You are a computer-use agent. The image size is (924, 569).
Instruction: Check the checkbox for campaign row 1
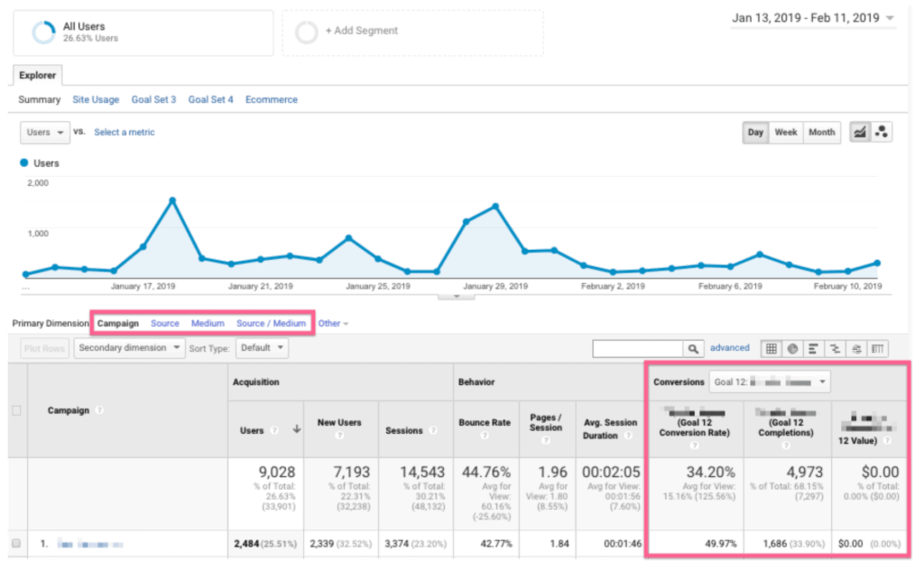(15, 544)
